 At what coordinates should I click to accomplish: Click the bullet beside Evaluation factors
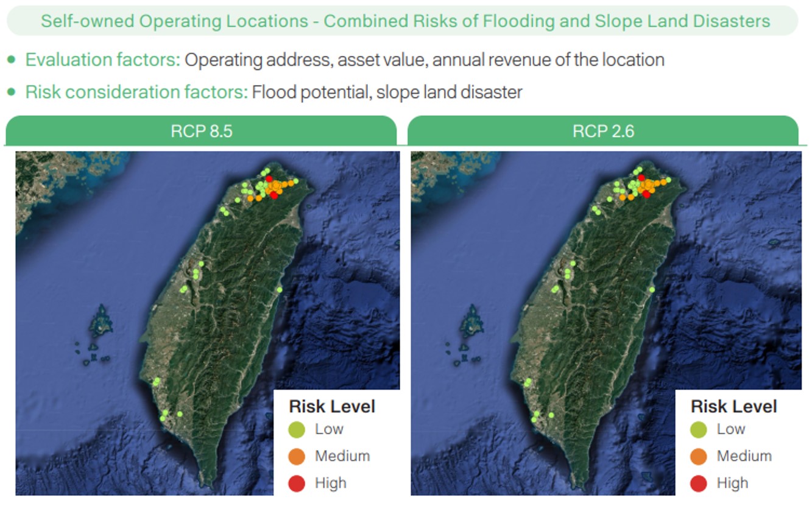point(12,60)
